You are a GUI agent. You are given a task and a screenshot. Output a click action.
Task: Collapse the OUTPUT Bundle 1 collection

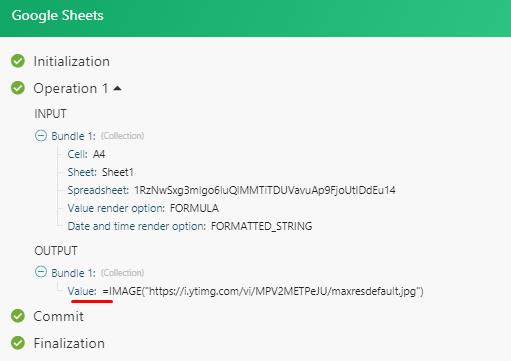pos(41,272)
